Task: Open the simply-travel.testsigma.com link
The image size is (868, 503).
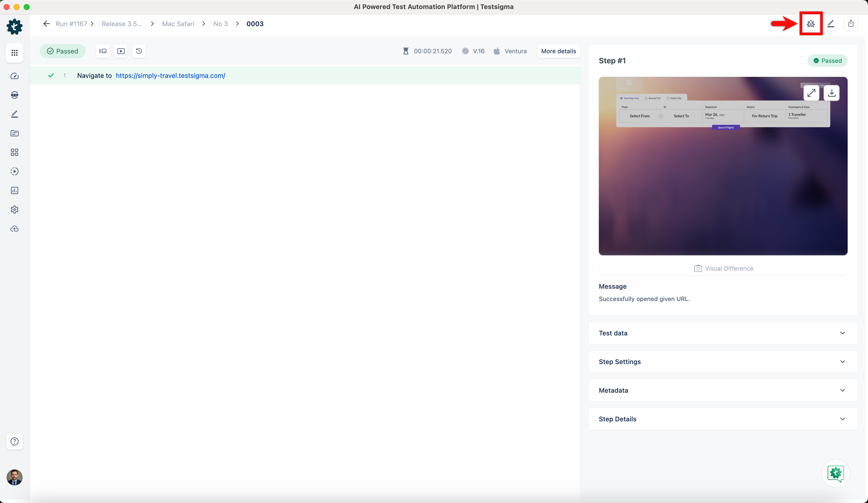Action: pos(170,75)
